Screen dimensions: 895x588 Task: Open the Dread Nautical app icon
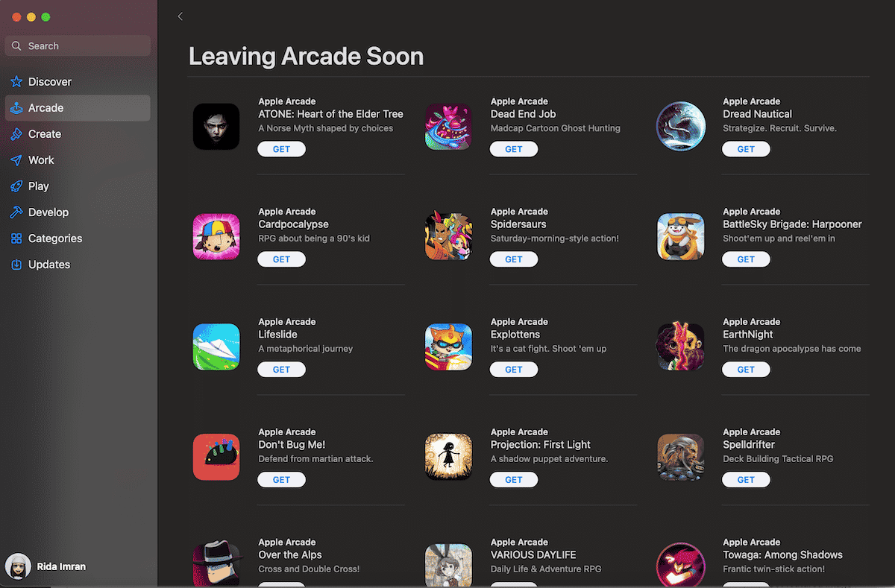pos(681,127)
